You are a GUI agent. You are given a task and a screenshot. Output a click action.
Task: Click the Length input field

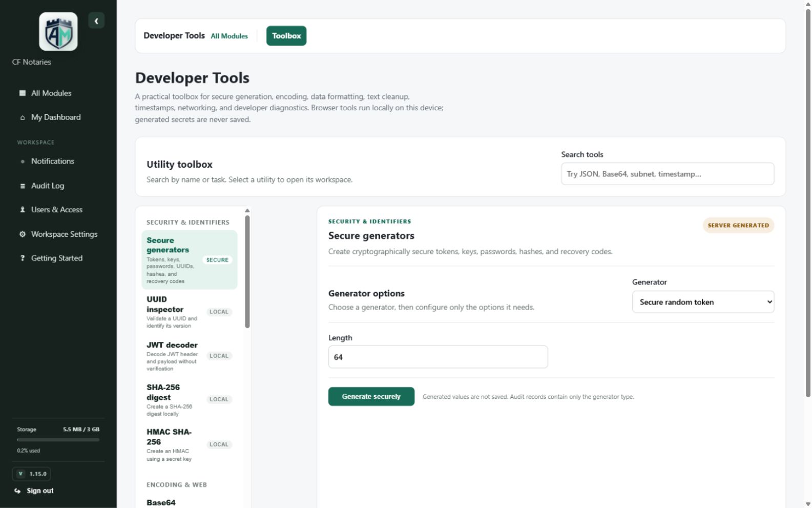click(x=438, y=357)
